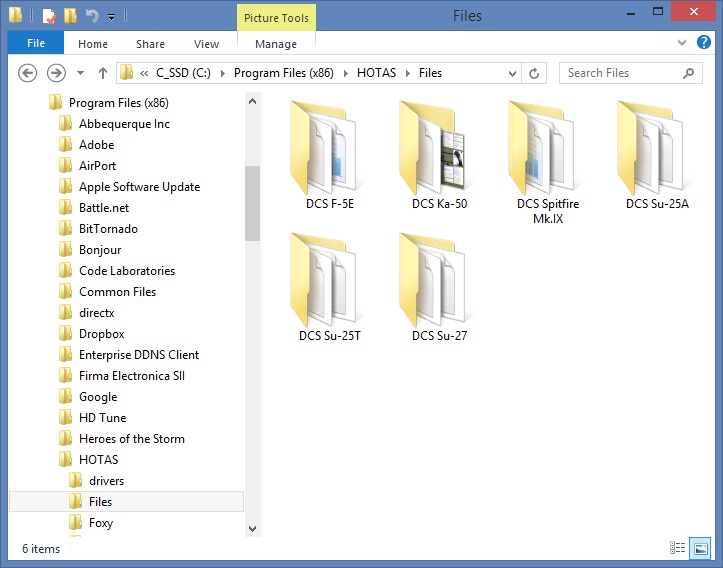The height and width of the screenshot is (568, 723).
Task: Open the Explorer Help icon
Action: tap(706, 43)
